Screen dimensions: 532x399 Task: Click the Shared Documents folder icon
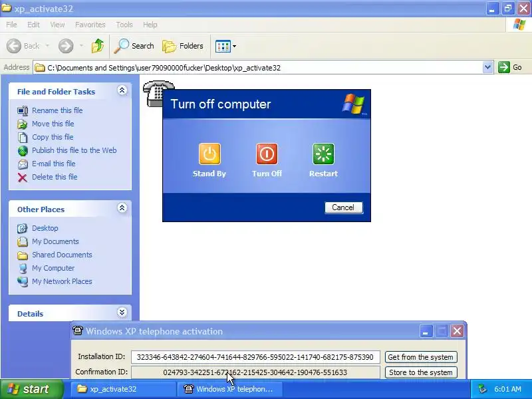coord(23,255)
